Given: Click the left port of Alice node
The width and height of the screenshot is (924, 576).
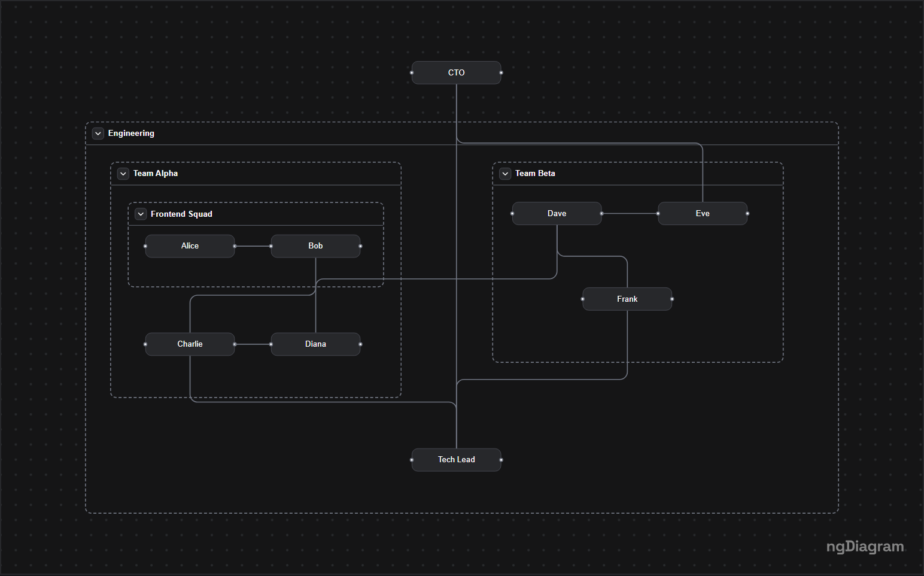Looking at the screenshot, I should tap(145, 246).
